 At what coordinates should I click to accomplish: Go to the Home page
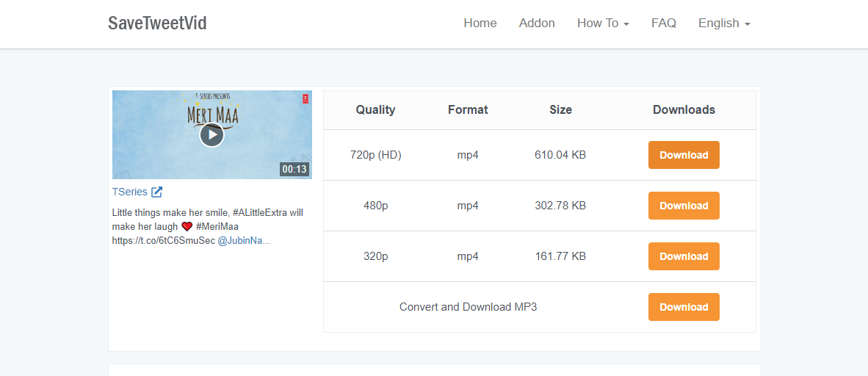[x=480, y=23]
